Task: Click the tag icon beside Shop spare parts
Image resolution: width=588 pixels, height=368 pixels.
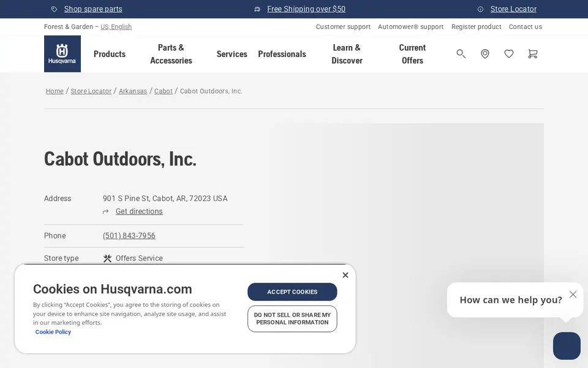Action: [x=55, y=9]
